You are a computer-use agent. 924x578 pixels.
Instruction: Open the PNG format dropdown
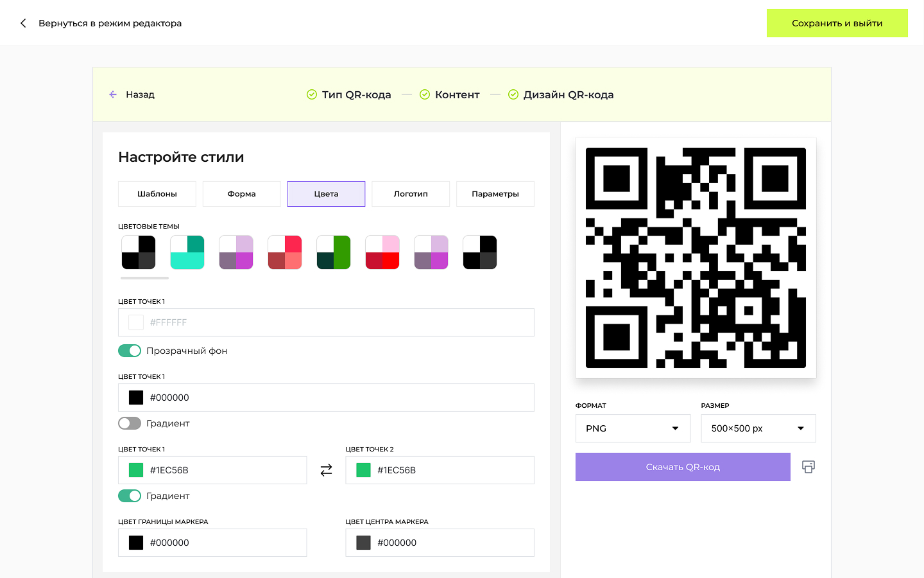(633, 428)
